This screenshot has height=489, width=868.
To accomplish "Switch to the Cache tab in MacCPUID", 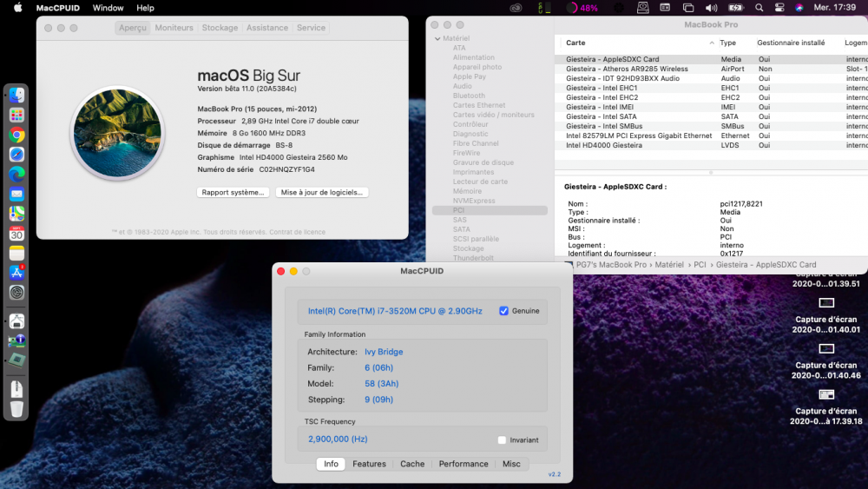I will [412, 464].
